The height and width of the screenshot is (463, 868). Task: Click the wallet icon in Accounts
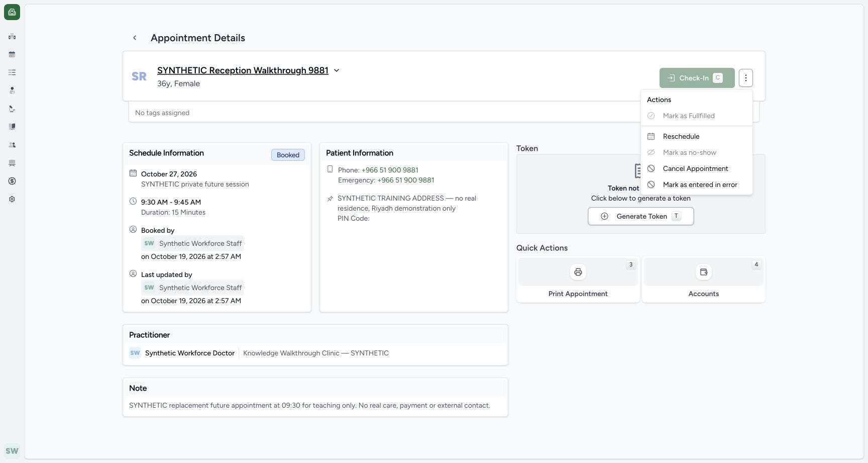704,272
